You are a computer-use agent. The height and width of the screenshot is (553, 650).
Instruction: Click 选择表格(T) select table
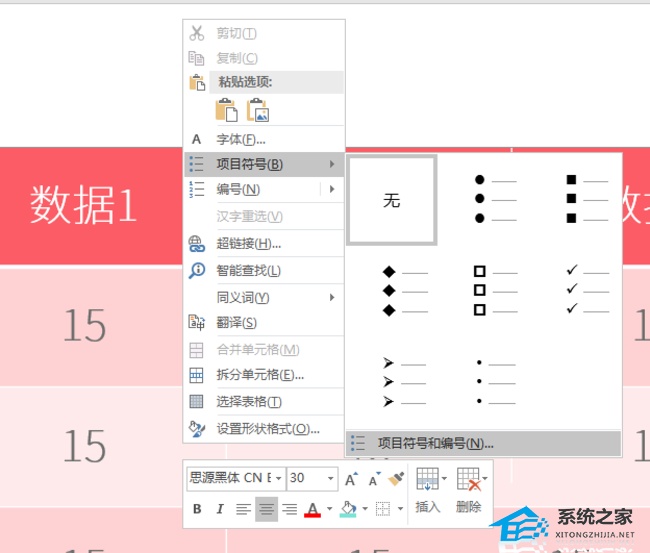click(264, 401)
